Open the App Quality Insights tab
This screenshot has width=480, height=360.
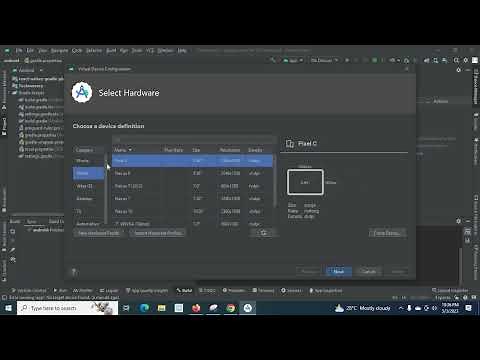click(146, 291)
